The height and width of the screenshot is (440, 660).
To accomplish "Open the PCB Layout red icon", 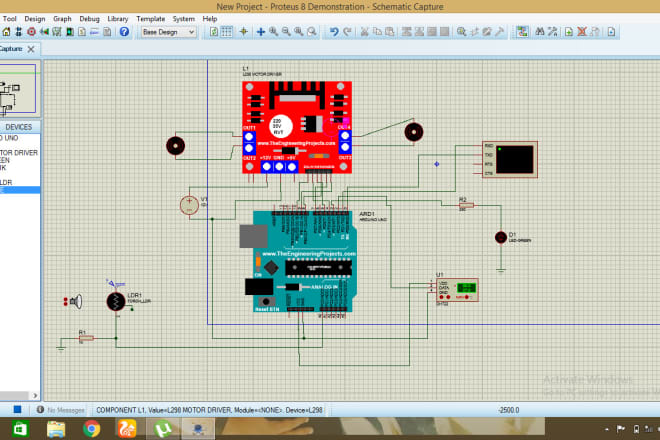I will click(31, 32).
